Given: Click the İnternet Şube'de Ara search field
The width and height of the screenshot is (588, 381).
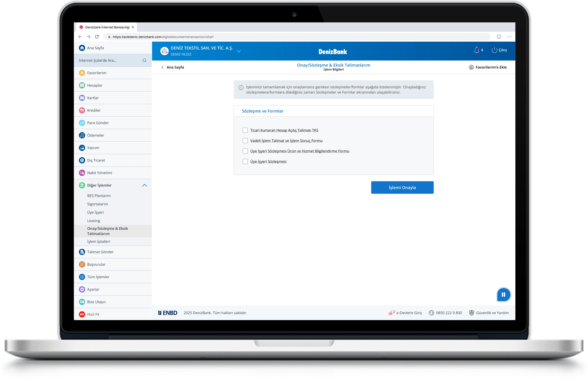Looking at the screenshot, I should pos(113,61).
